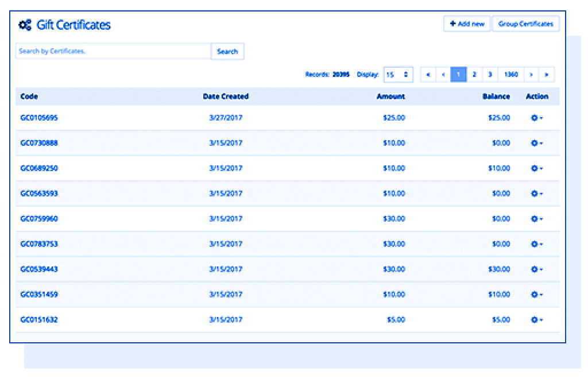
Task: Jump to last page 1360
Action: click(x=510, y=75)
